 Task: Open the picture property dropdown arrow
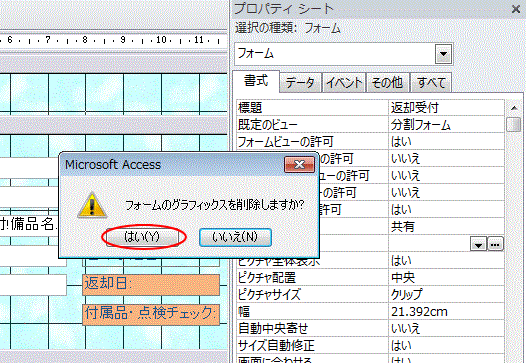[x=478, y=245]
